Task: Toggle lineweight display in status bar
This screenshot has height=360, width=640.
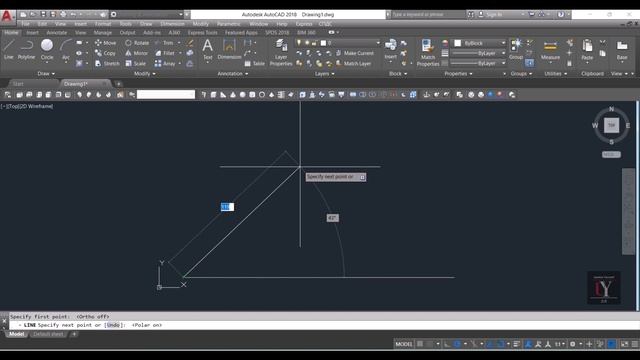Action: [517, 344]
